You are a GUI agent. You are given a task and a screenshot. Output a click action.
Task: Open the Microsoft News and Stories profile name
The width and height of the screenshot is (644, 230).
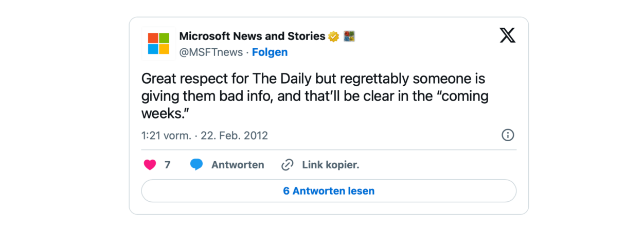click(252, 36)
